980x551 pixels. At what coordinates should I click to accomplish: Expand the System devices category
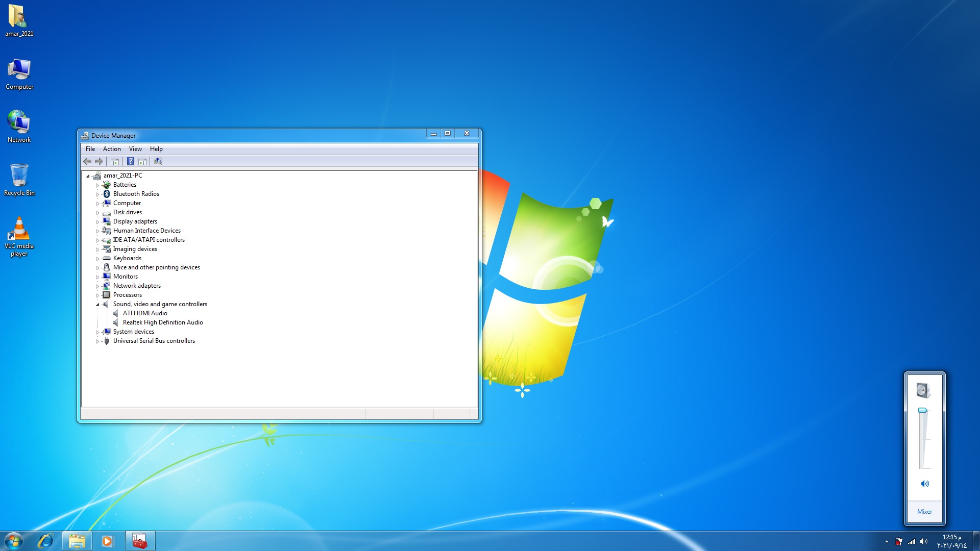coord(97,332)
